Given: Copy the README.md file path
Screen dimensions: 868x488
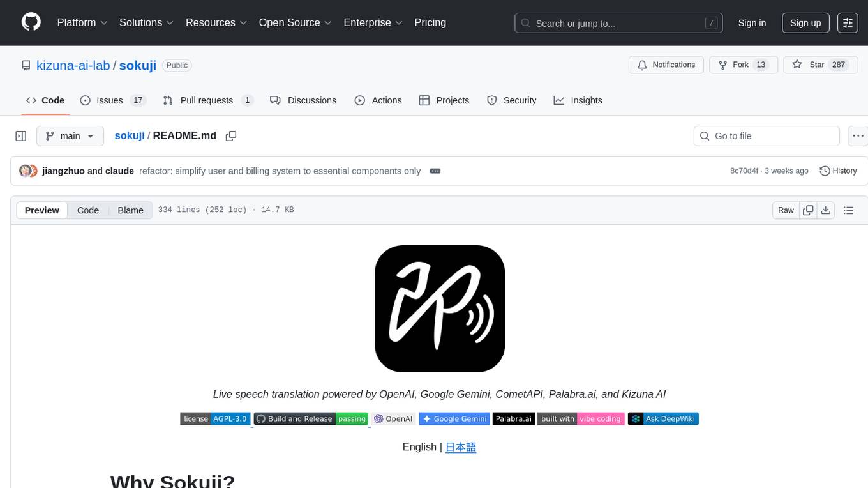Looking at the screenshot, I should click(231, 136).
